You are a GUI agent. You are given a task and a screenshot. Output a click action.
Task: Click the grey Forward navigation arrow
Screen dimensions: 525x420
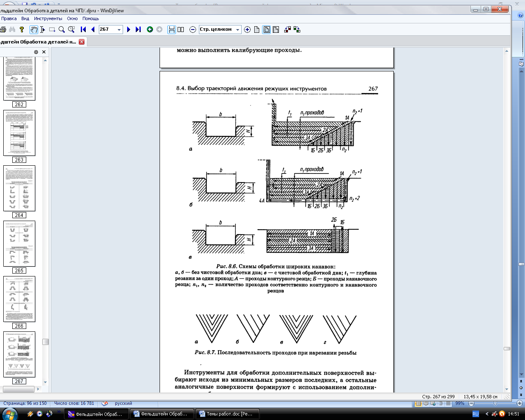pos(159,30)
